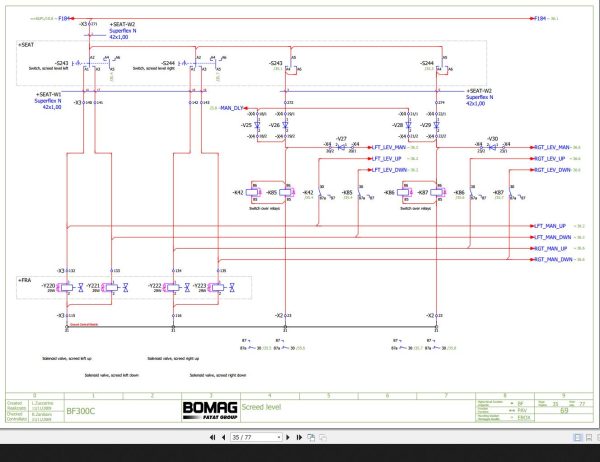The image size is (600, 462).
Task: Click the -Y220 solenoid valve label
Action: click(x=49, y=286)
